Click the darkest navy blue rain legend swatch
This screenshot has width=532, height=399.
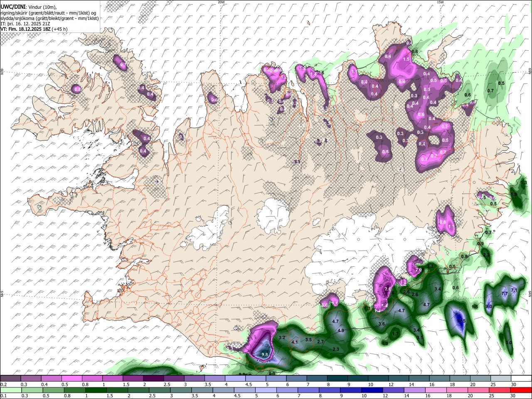(372, 390)
